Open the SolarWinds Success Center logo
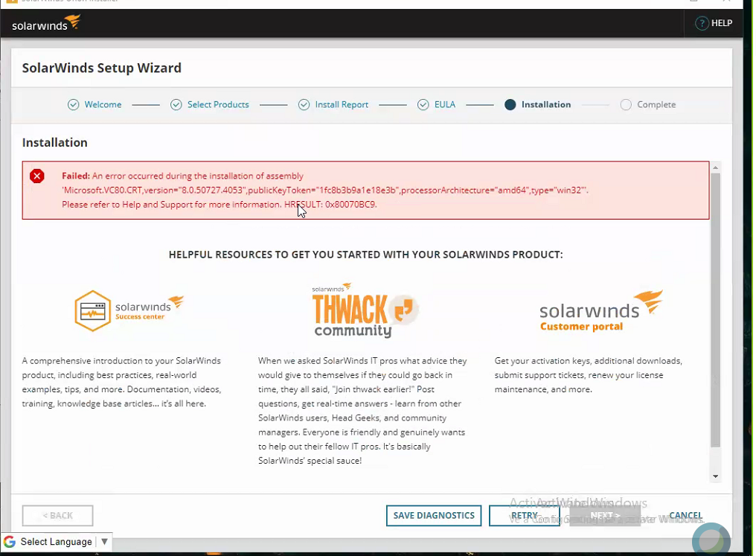Viewport: 756px width, 556px height. (x=129, y=310)
